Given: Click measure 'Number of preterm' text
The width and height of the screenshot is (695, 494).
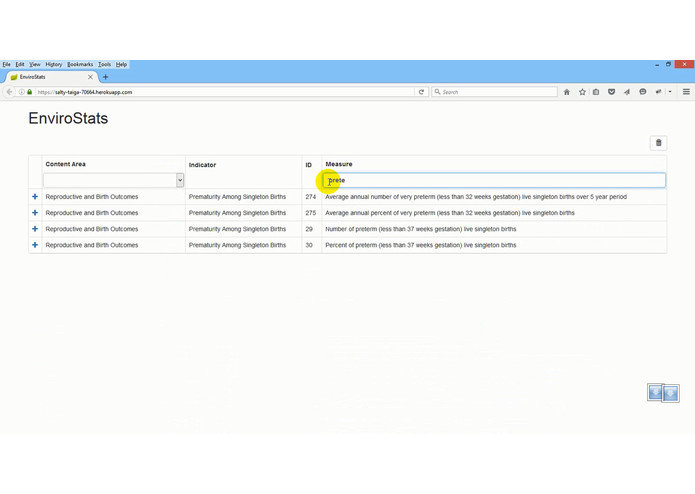Looking at the screenshot, I should (421, 229).
